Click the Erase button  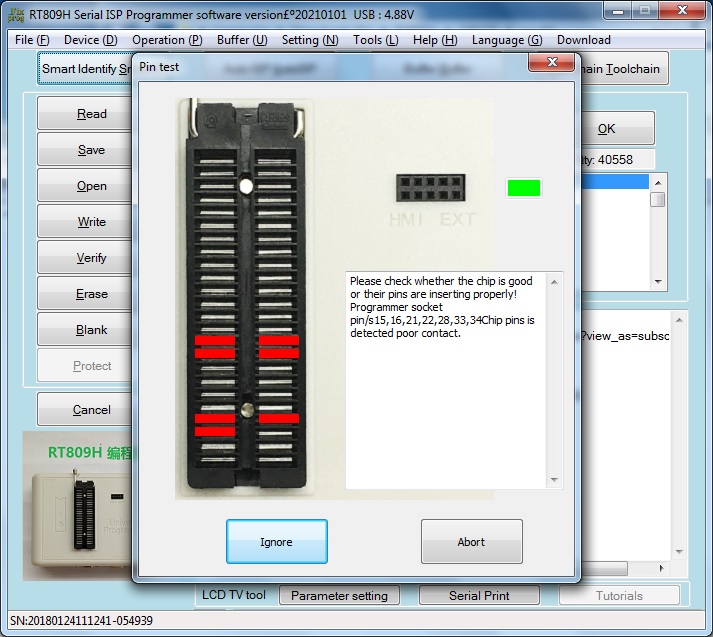[x=85, y=294]
